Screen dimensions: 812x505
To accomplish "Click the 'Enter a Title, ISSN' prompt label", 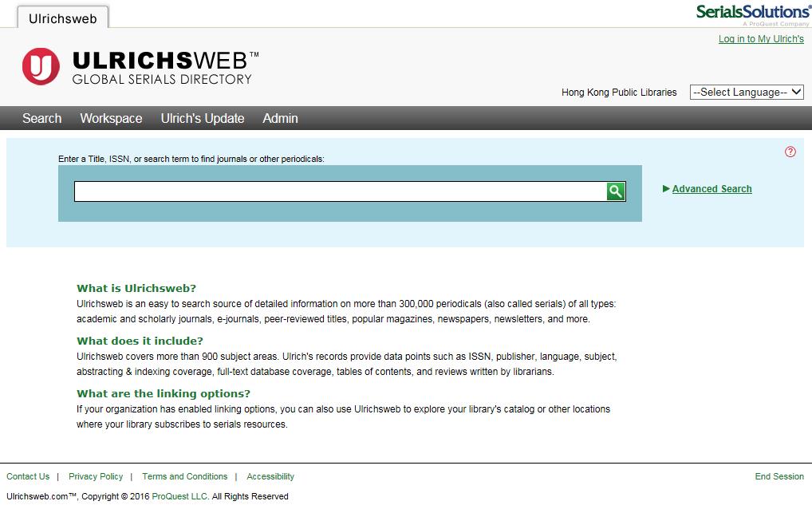I will click(191, 159).
